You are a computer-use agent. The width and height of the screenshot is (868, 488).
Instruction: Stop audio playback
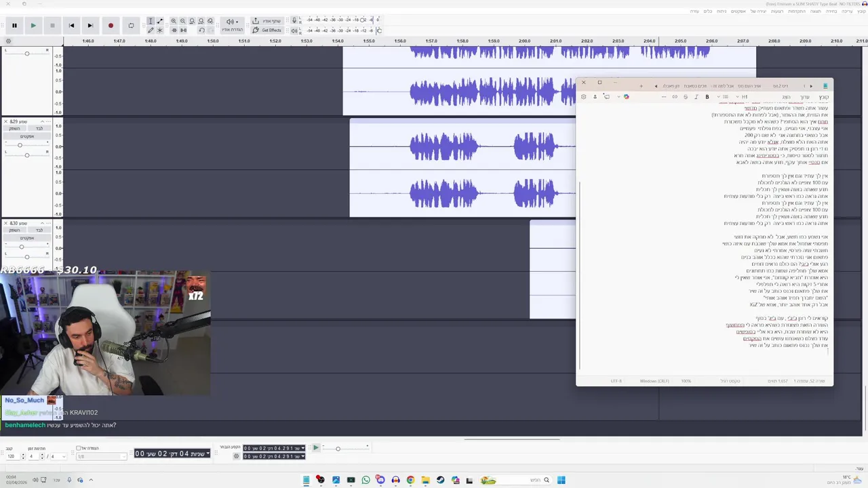tap(52, 26)
